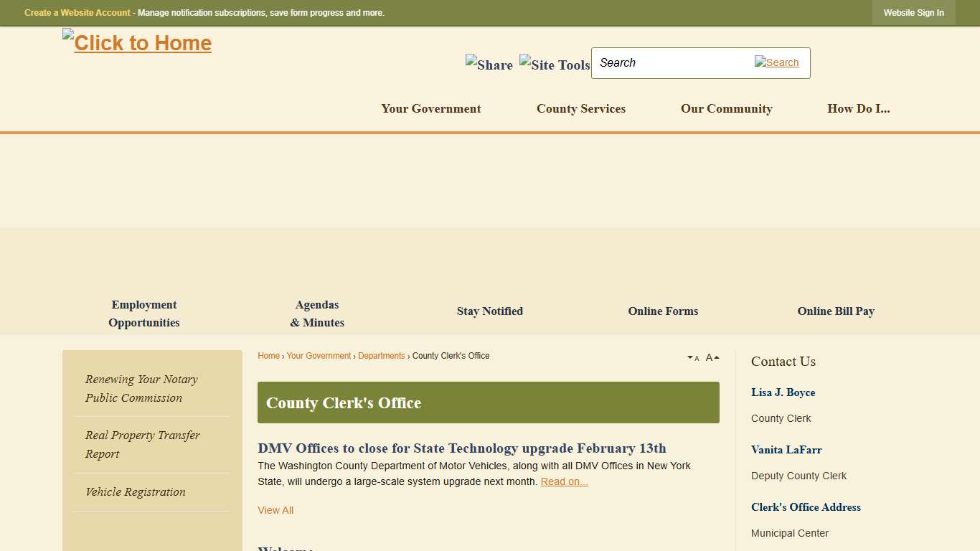Click Agendas & Minutes

[316, 314]
